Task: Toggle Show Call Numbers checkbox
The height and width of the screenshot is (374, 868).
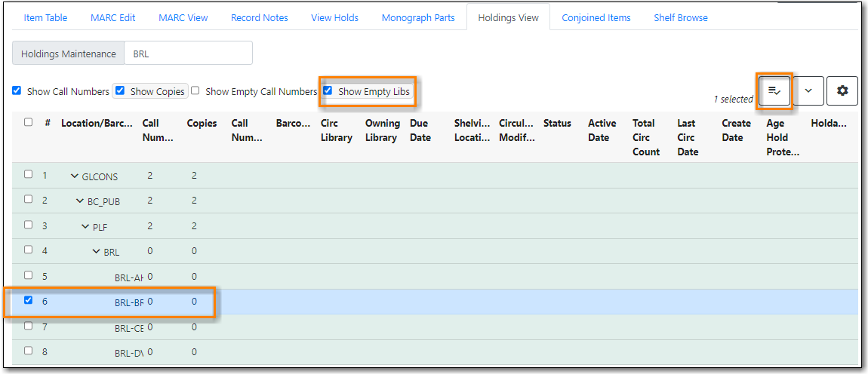Action: [17, 90]
